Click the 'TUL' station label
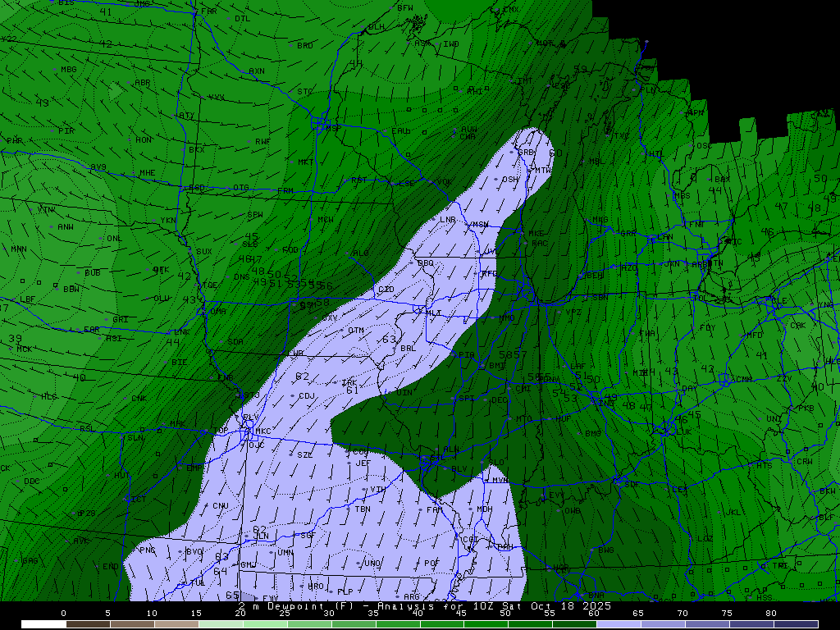Image resolution: width=840 pixels, height=630 pixels. [197, 583]
